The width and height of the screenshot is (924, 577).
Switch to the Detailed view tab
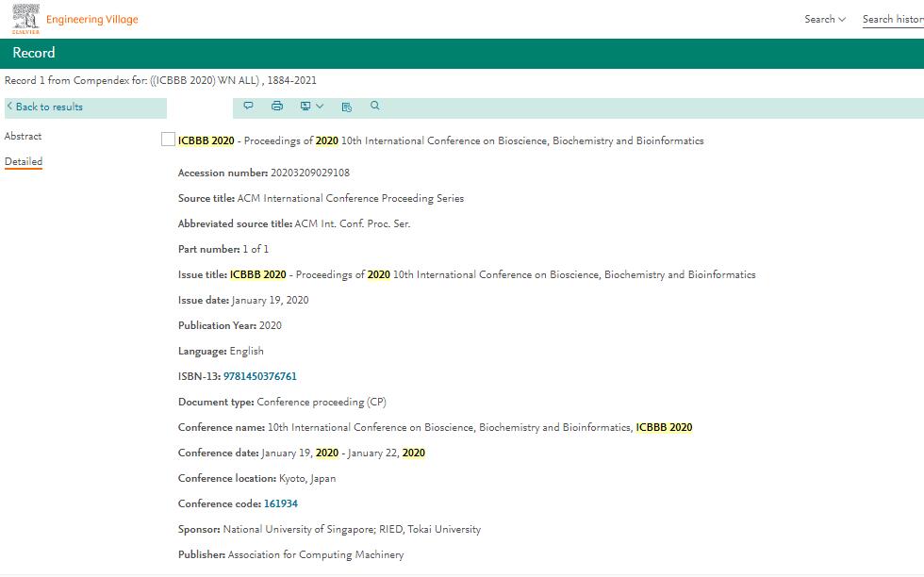click(x=24, y=161)
